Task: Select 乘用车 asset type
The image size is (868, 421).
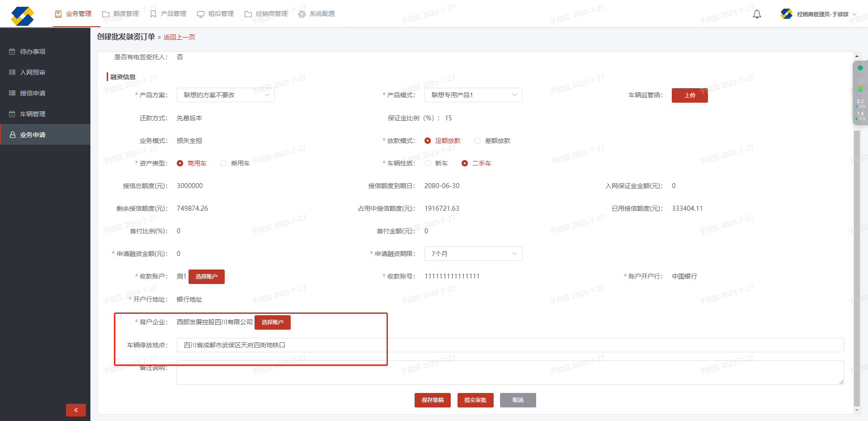Action: [x=223, y=163]
